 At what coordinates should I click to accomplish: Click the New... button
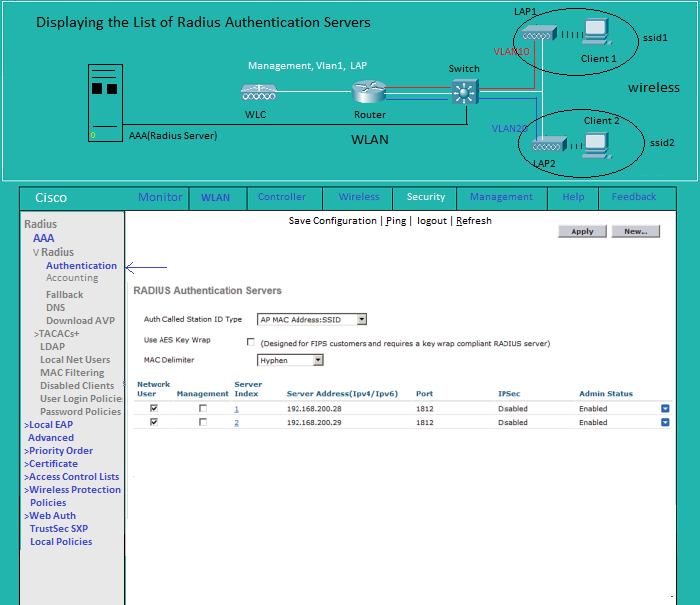tap(636, 231)
